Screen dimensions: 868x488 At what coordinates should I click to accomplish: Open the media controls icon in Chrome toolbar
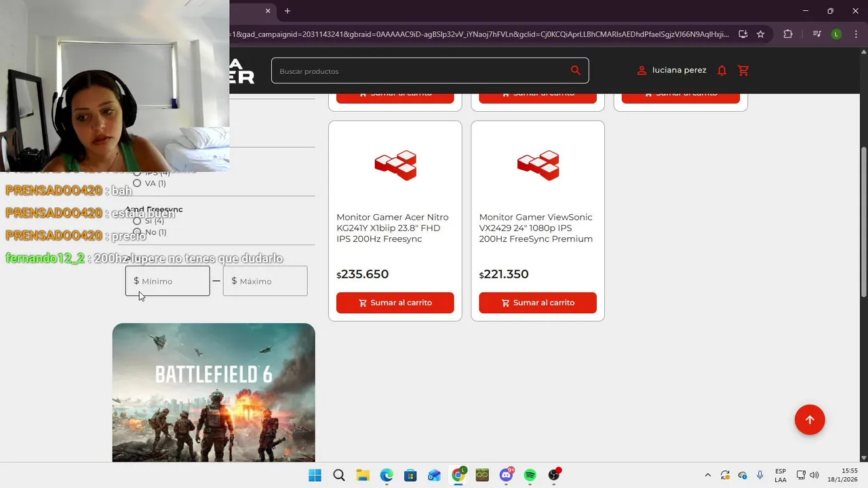click(x=817, y=34)
